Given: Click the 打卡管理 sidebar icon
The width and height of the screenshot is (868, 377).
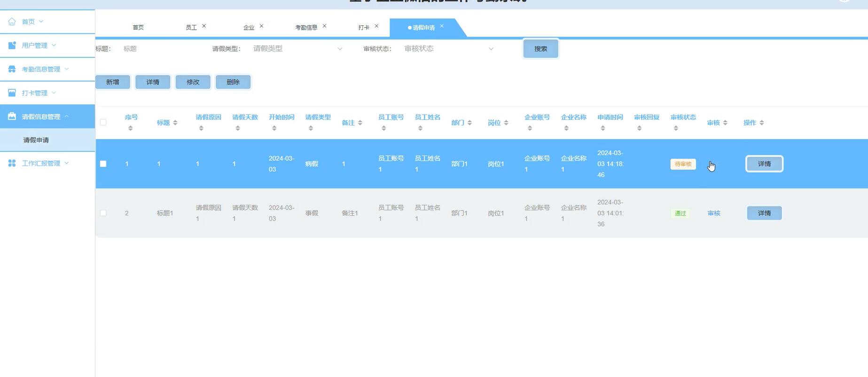Looking at the screenshot, I should [12, 93].
